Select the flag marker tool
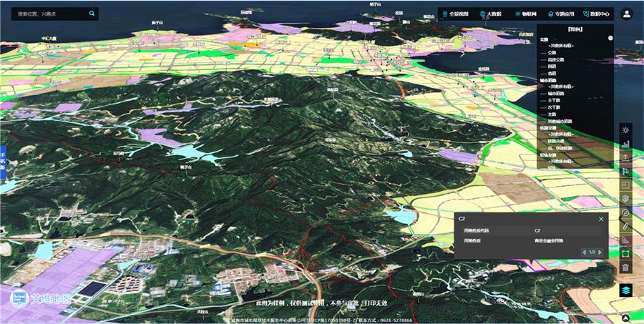 pos(625,171)
